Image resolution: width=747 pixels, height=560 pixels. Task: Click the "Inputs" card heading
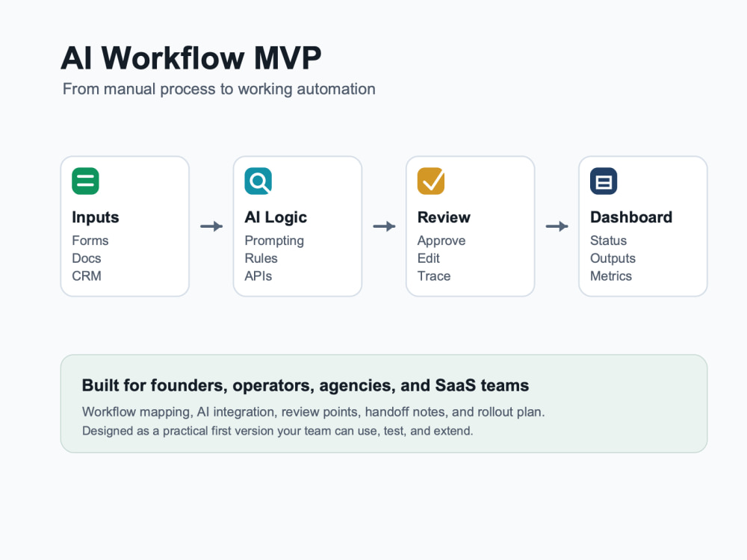(96, 217)
